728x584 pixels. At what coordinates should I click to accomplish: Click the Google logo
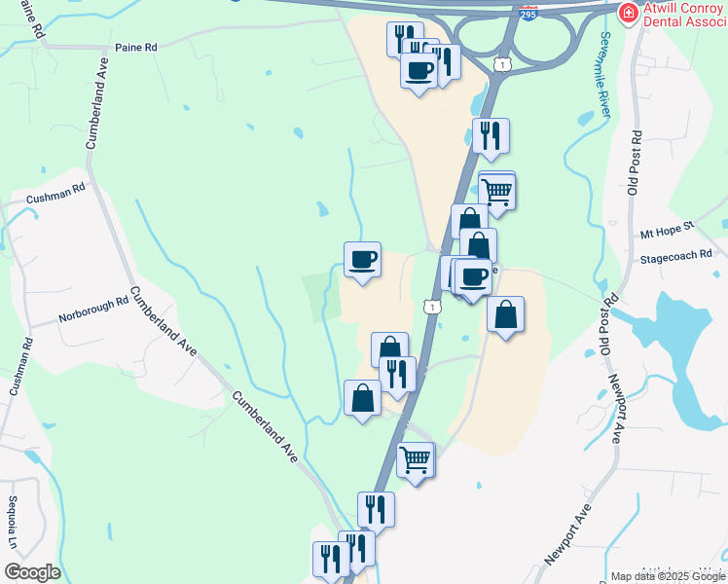32,572
